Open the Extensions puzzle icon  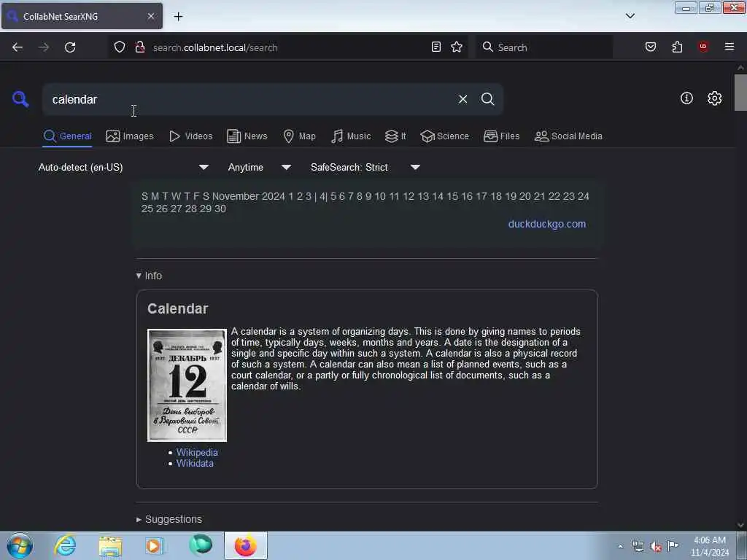pos(677,47)
